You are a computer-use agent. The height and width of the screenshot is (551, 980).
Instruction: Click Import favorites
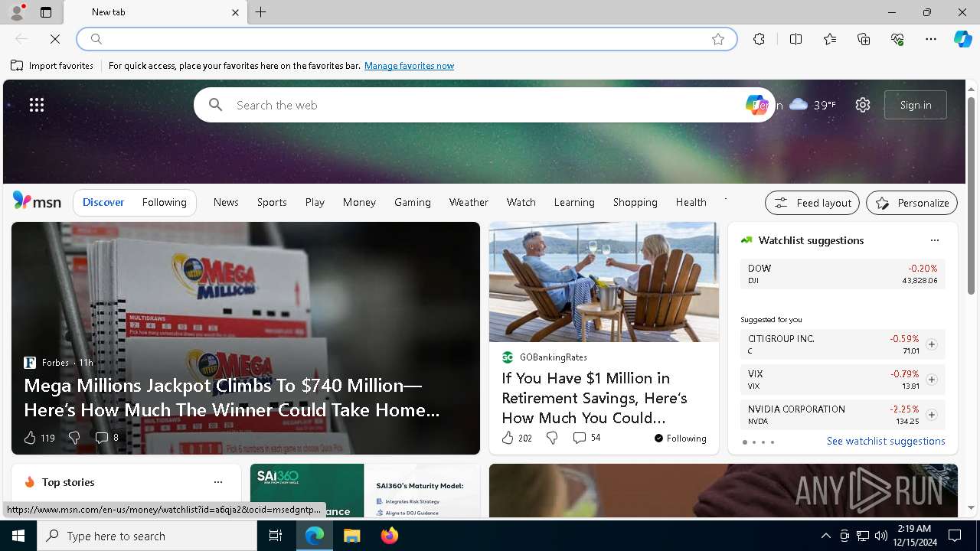(x=52, y=66)
